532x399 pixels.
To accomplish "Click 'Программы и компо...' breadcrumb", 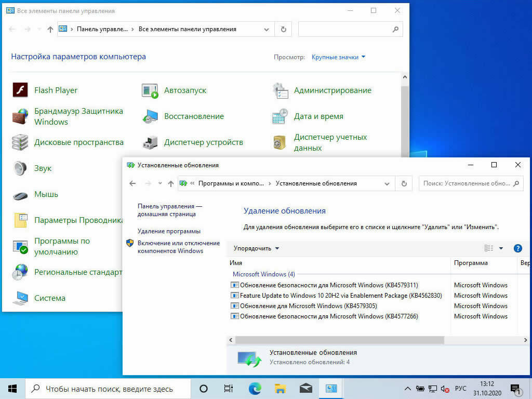I will point(231,183).
